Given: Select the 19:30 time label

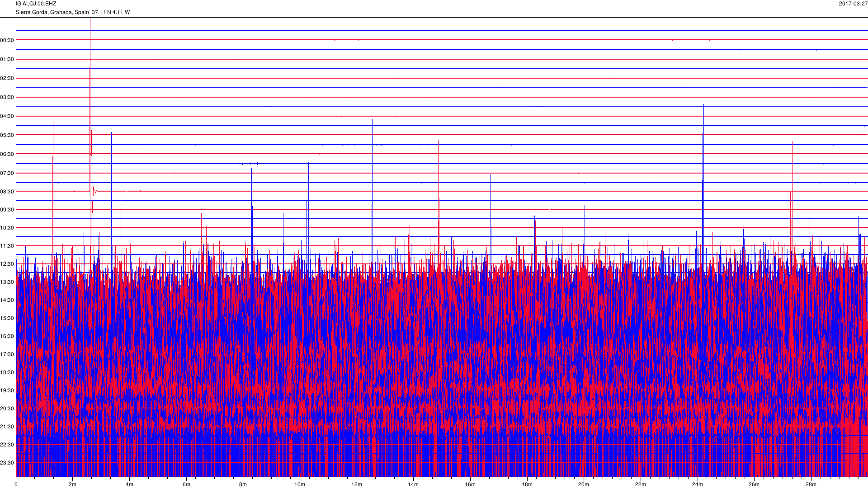Looking at the screenshot, I should (7, 390).
